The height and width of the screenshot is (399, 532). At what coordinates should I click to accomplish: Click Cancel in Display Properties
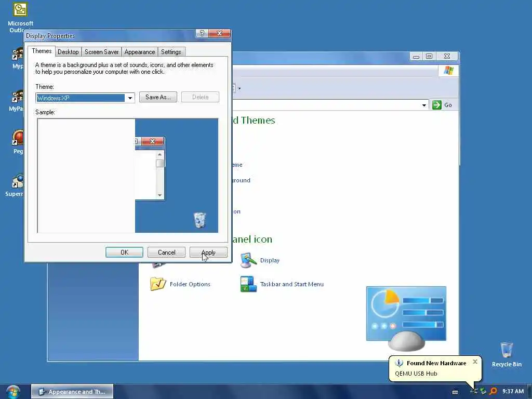point(167,252)
